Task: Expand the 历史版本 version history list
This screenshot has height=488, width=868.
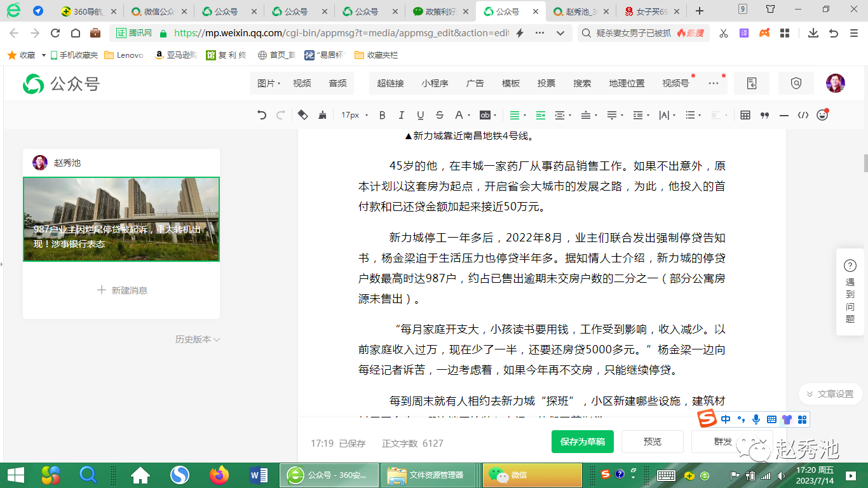Action: point(197,339)
